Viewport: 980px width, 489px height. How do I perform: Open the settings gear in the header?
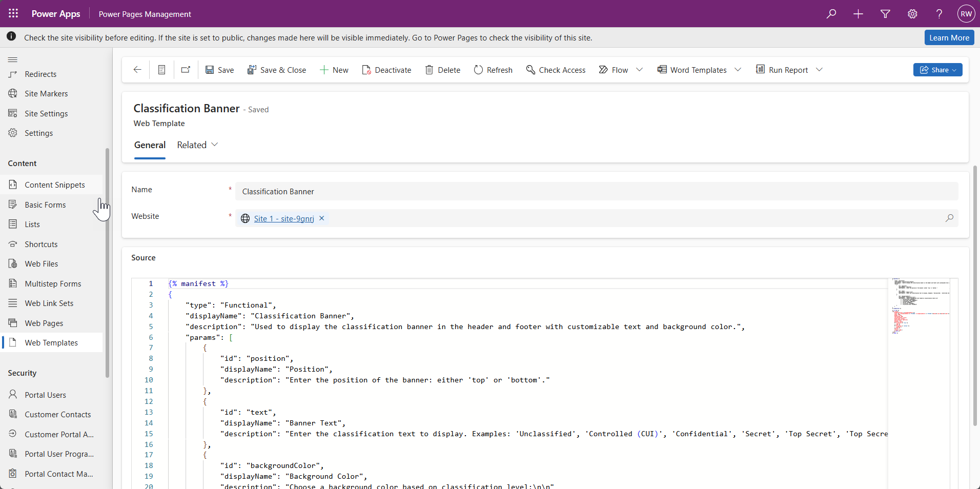tap(912, 14)
